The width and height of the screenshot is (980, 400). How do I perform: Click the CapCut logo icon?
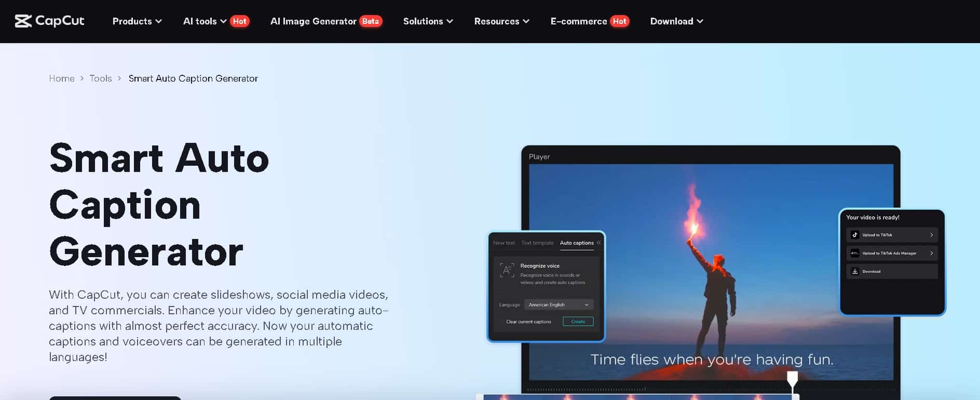23,21
